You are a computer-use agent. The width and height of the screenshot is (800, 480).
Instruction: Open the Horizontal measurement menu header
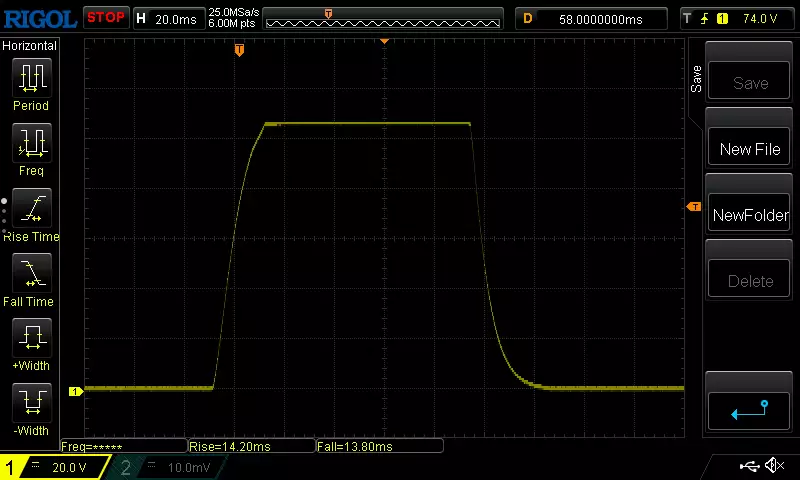coord(30,46)
